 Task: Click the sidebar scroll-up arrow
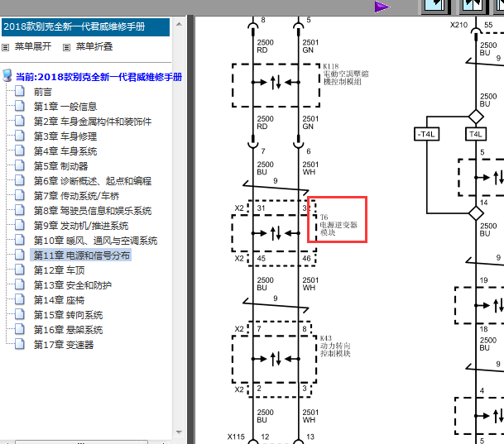tap(179, 24)
